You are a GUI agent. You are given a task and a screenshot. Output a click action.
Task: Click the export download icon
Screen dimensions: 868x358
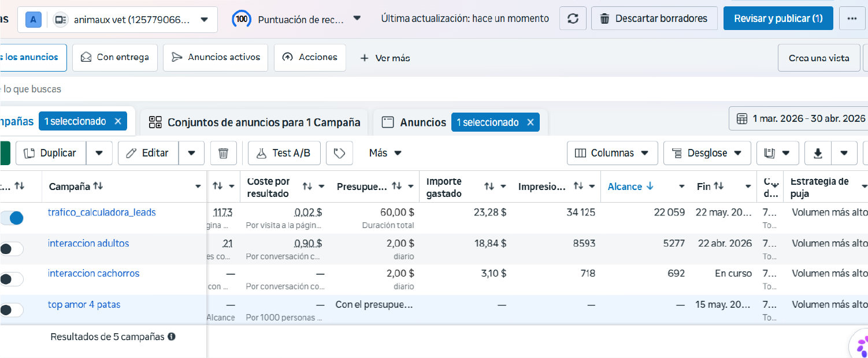(x=818, y=153)
